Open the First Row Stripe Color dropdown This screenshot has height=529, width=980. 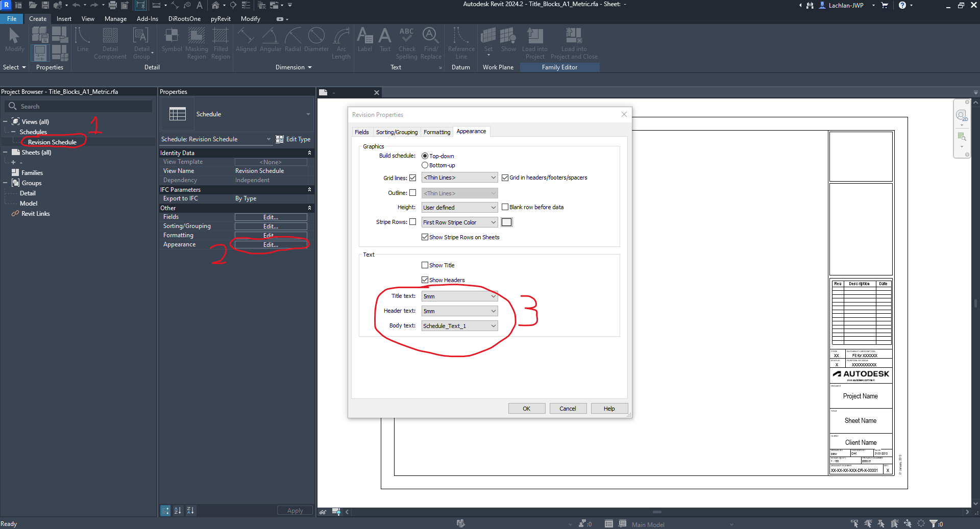coord(459,222)
